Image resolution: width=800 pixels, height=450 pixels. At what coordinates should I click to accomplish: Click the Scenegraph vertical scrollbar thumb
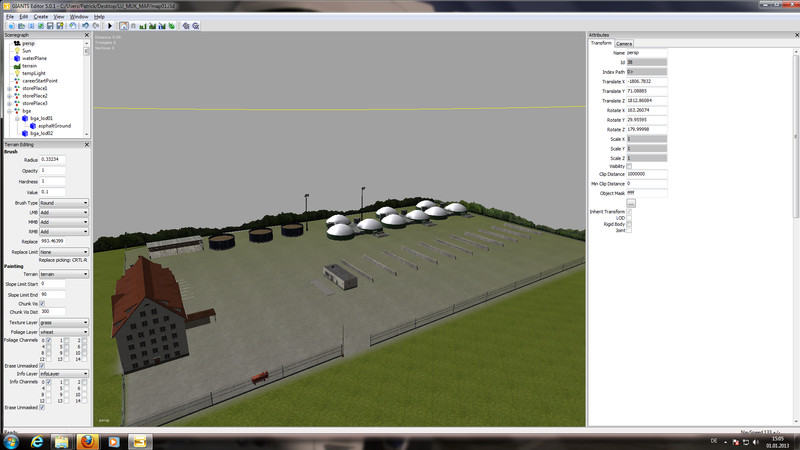(x=86, y=51)
